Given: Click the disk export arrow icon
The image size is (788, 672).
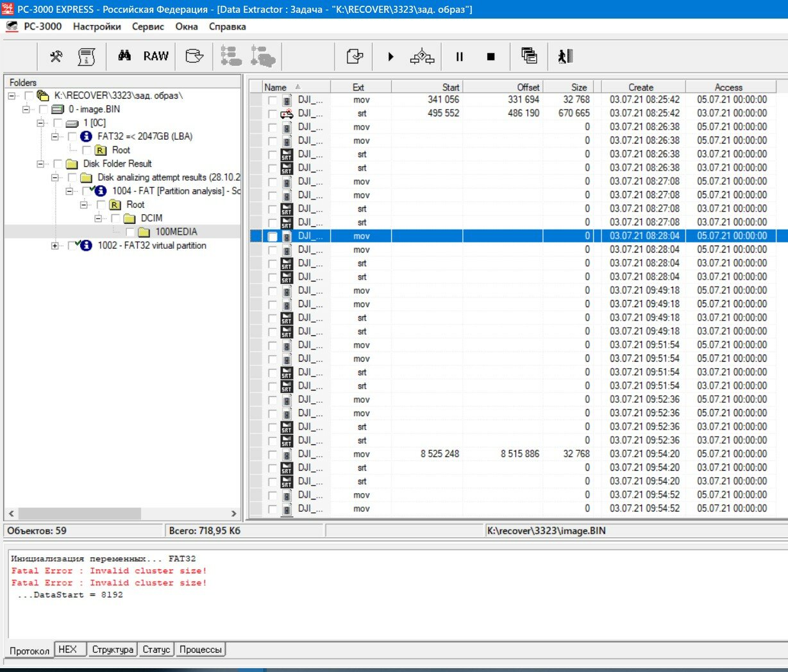Looking at the screenshot, I should (x=194, y=56).
